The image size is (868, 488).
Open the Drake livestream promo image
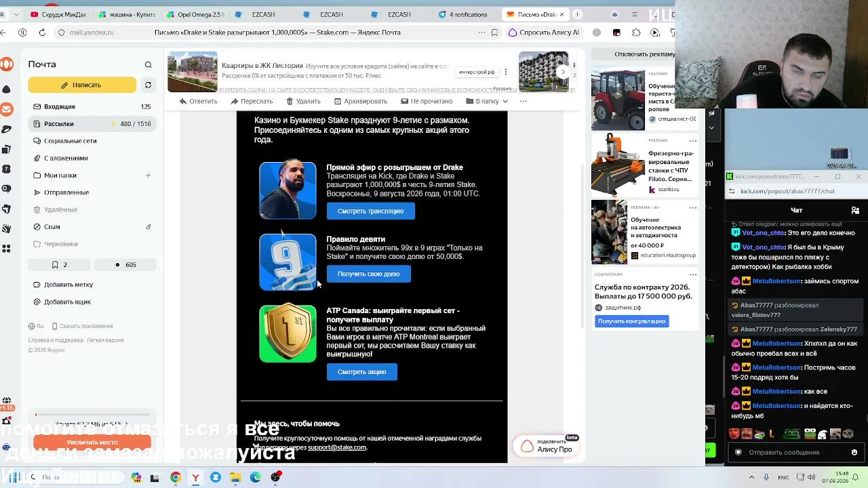point(288,190)
